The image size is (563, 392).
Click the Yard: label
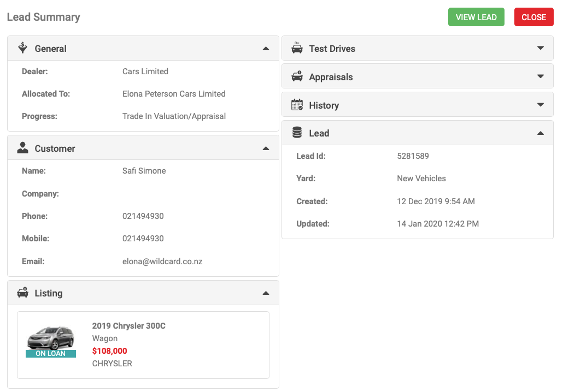coord(306,178)
